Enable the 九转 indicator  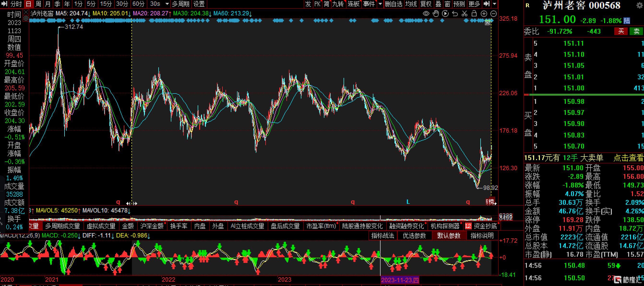pyautogui.click(x=338, y=4)
